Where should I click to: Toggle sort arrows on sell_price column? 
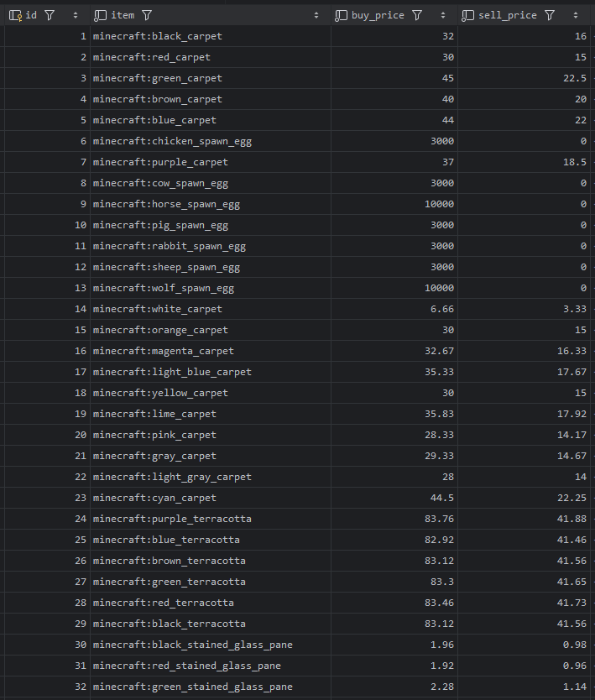[576, 16]
